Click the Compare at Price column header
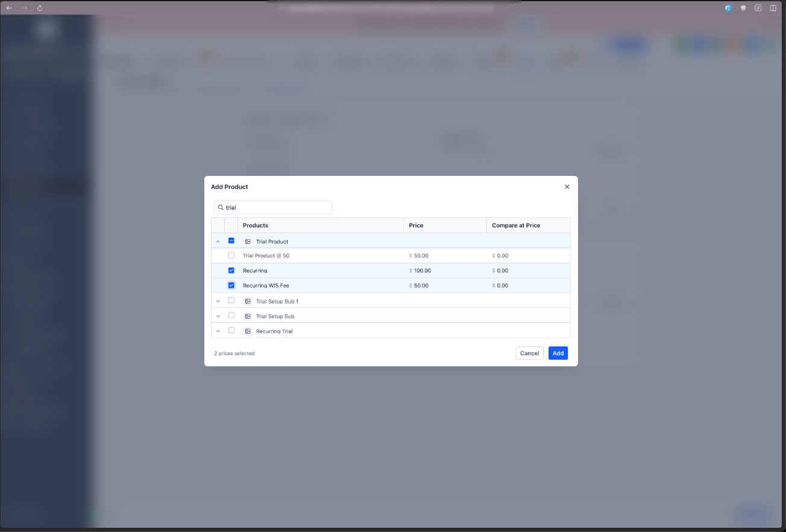The height and width of the screenshot is (532, 786). (516, 225)
